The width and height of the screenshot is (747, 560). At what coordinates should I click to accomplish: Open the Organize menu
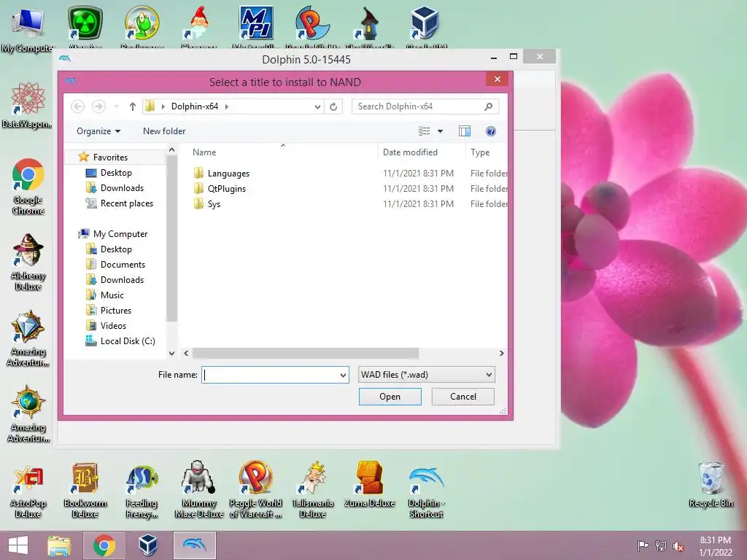tap(98, 131)
